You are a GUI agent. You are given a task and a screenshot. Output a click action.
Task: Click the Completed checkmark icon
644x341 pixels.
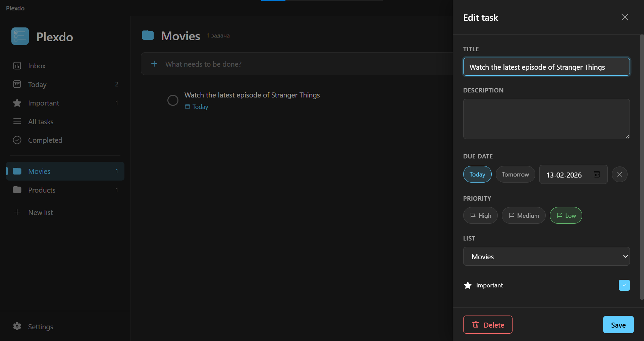(x=17, y=140)
